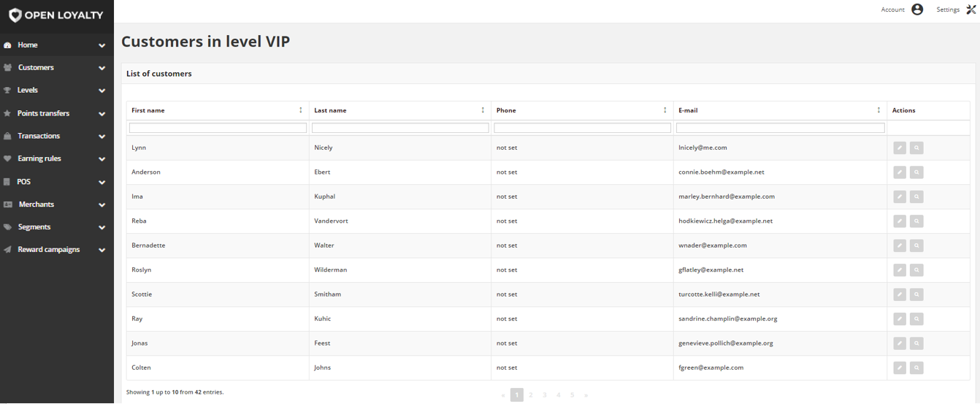
Task: Go to next page with the » button
Action: click(586, 395)
